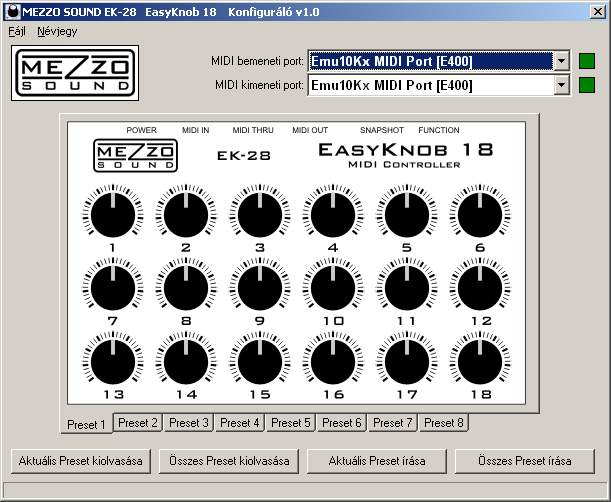Switch to the Preset 3 tab

click(189, 423)
